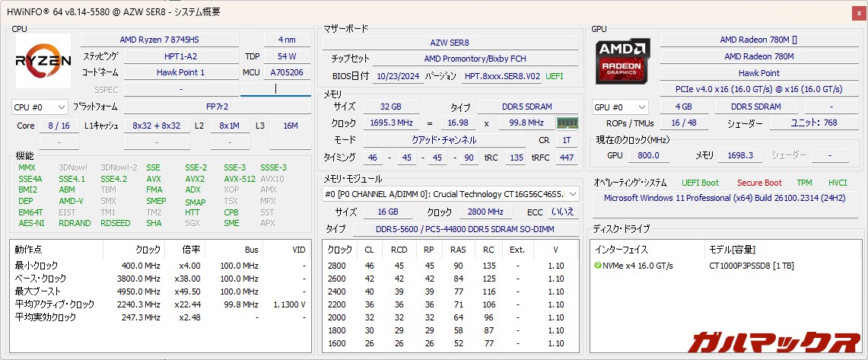The image size is (868, 360).
Task: Open the GPU #0 selector dropdown
Action: [x=619, y=107]
